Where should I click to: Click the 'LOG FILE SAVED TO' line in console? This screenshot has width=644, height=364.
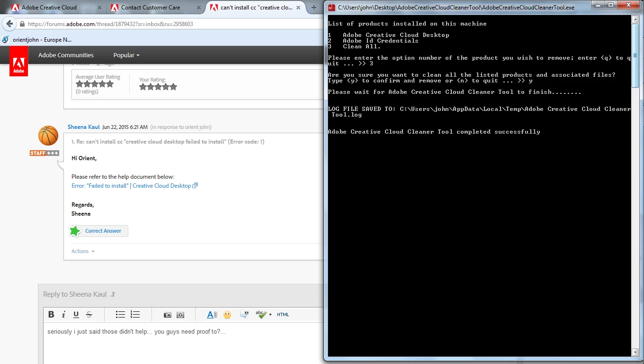click(x=479, y=112)
